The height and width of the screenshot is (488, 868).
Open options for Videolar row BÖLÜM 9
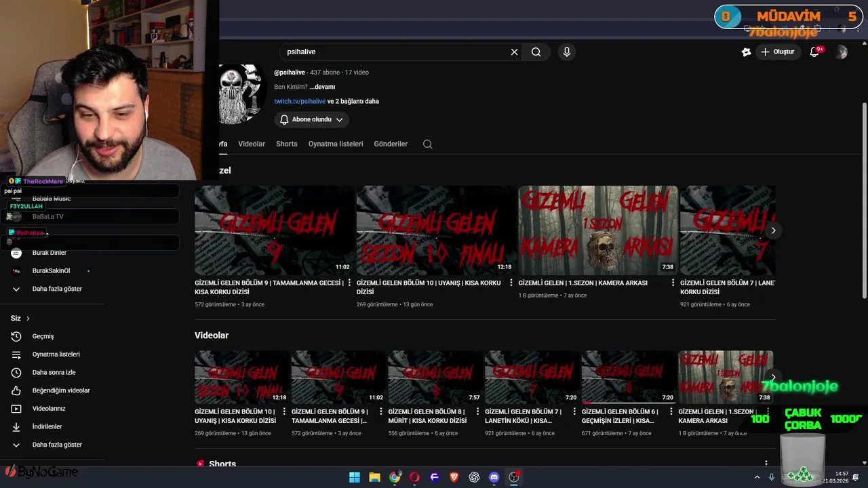[381, 411]
